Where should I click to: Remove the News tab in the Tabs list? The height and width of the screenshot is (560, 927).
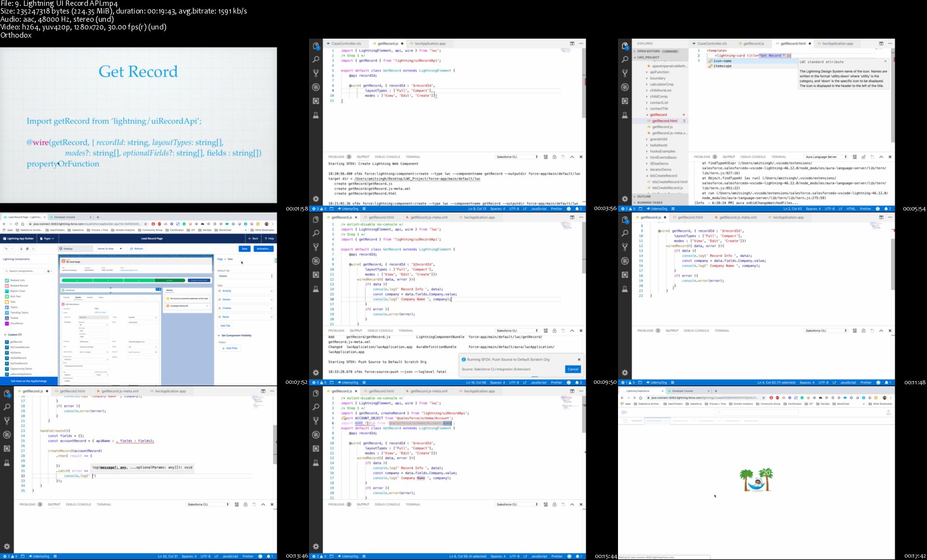(x=271, y=317)
